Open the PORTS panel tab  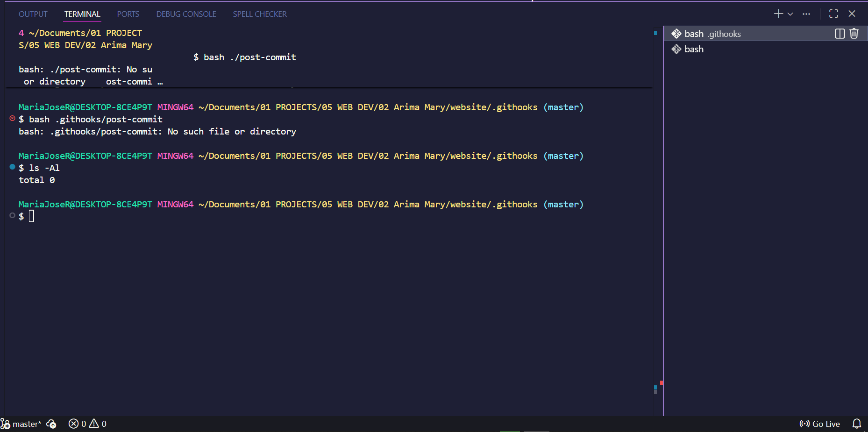128,14
